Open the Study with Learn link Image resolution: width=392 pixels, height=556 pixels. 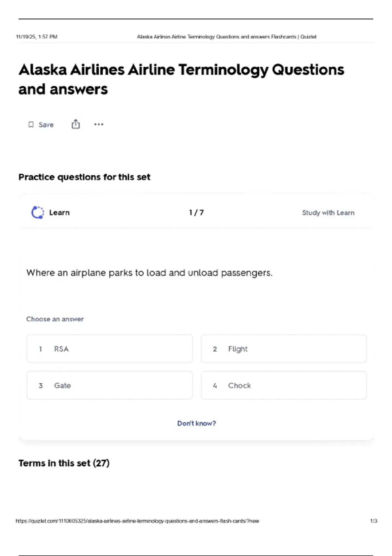point(328,213)
